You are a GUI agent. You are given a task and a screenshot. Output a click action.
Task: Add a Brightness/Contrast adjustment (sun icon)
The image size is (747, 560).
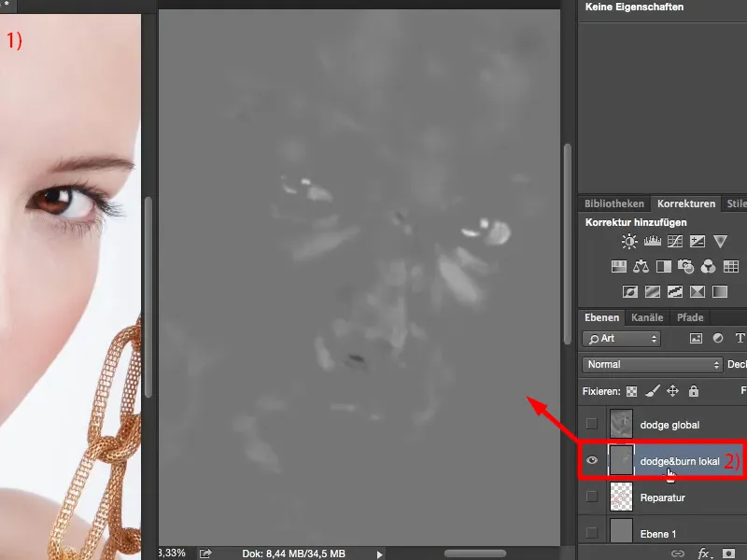click(x=628, y=242)
